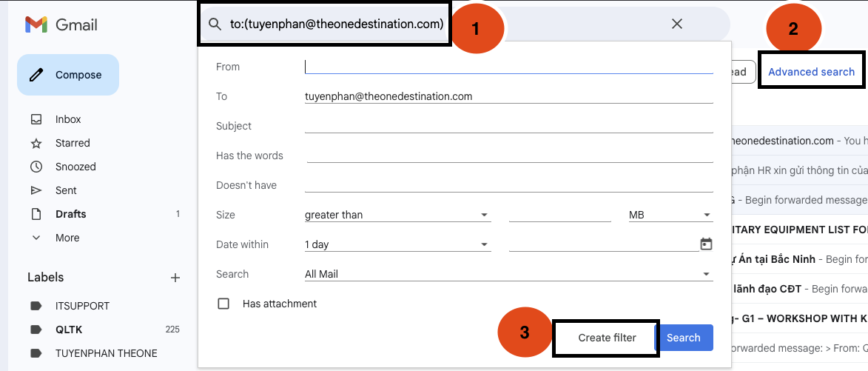
Task: Open Snoozed folder in sidebar
Action: 75,167
